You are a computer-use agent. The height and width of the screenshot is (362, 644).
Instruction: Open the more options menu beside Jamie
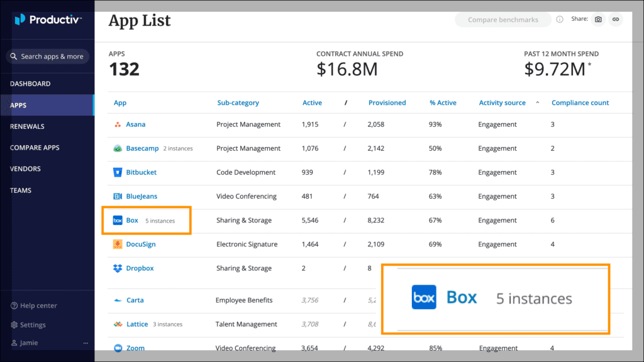point(86,343)
